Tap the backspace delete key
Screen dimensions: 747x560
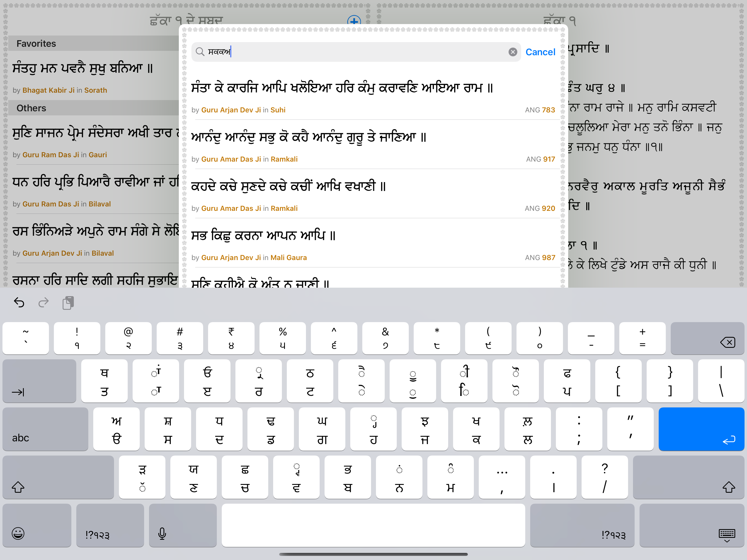click(x=707, y=338)
